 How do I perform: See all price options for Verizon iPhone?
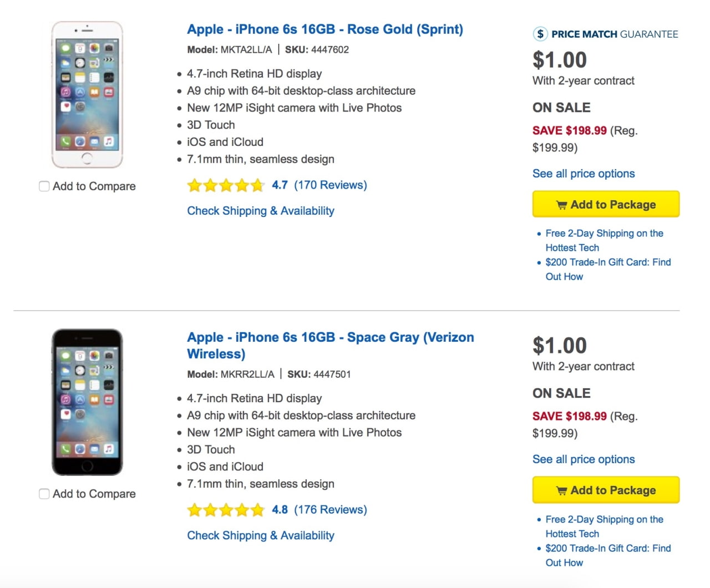[584, 459]
